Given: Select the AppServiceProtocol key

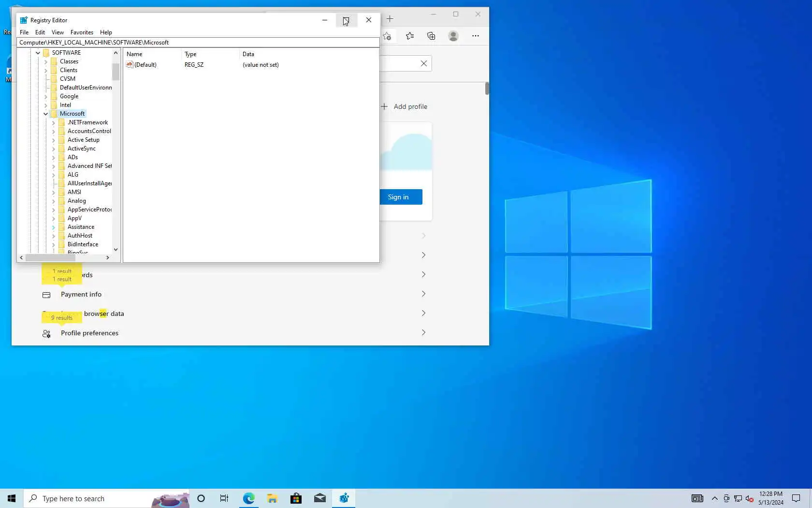Looking at the screenshot, I should coord(89,209).
